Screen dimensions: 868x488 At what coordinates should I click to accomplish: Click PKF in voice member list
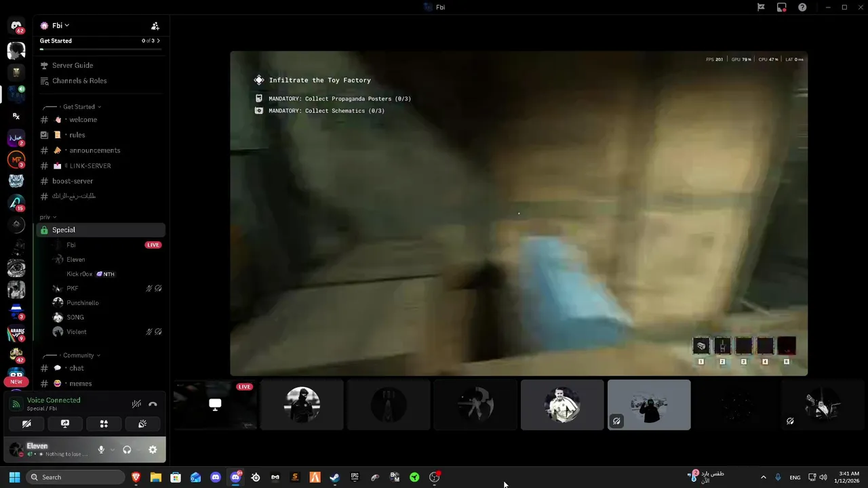pyautogui.click(x=107, y=288)
